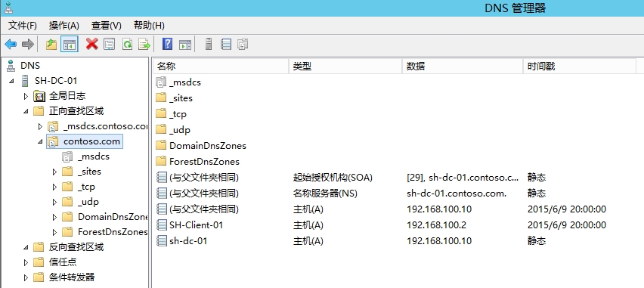Image resolution: width=644 pixels, height=288 pixels.
Task: Select the DNS root node in the tree
Action: click(x=30, y=66)
